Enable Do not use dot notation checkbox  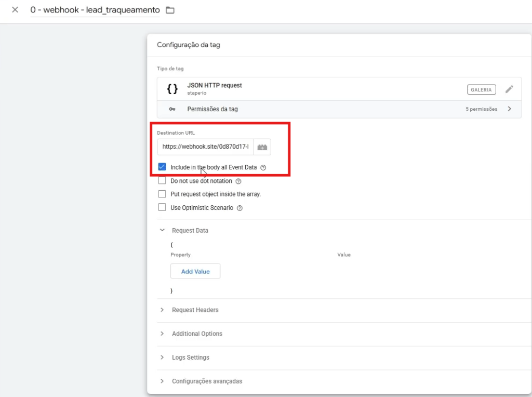coord(162,181)
